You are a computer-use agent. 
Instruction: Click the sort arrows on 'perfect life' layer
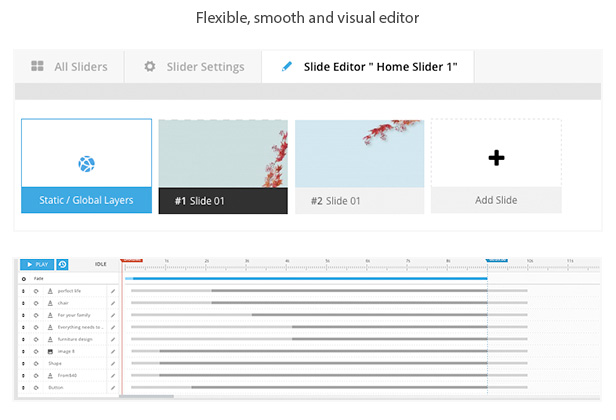coord(23,291)
